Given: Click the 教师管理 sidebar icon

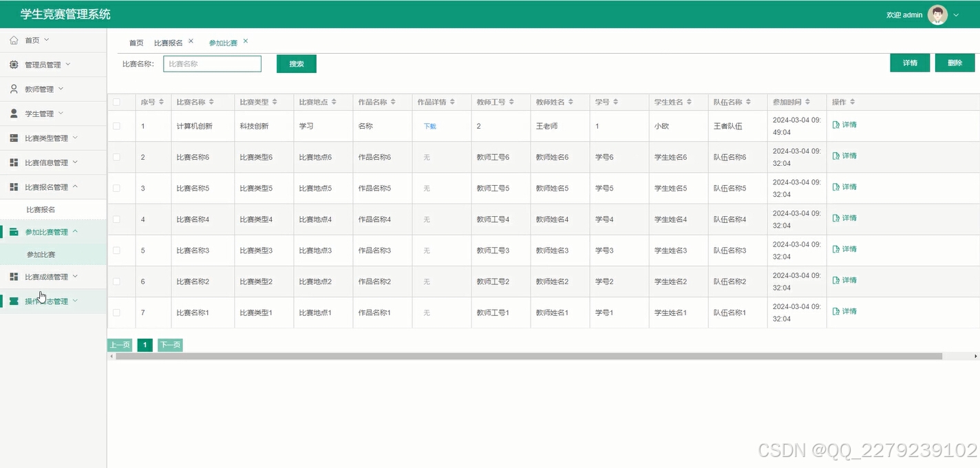Looking at the screenshot, I should click(x=12, y=89).
